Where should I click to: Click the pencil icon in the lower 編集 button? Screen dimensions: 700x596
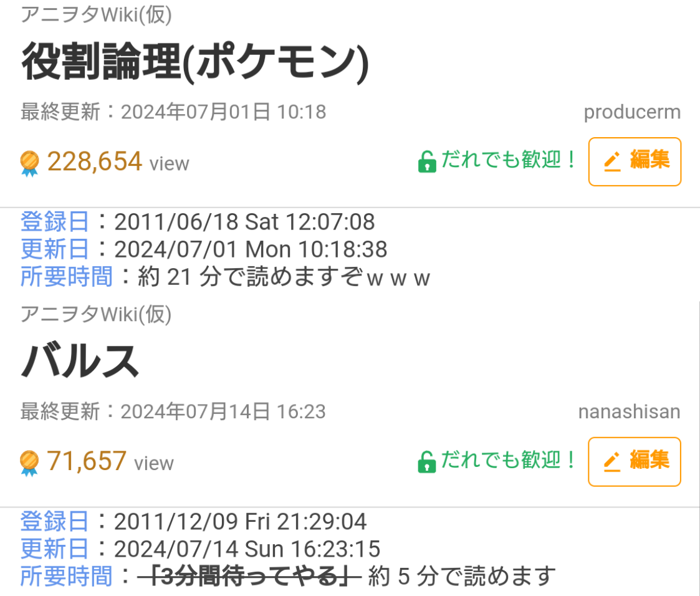coord(613,462)
